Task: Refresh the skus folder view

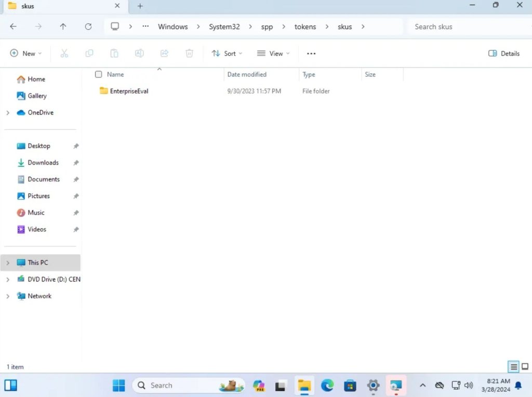Action: pos(88,27)
